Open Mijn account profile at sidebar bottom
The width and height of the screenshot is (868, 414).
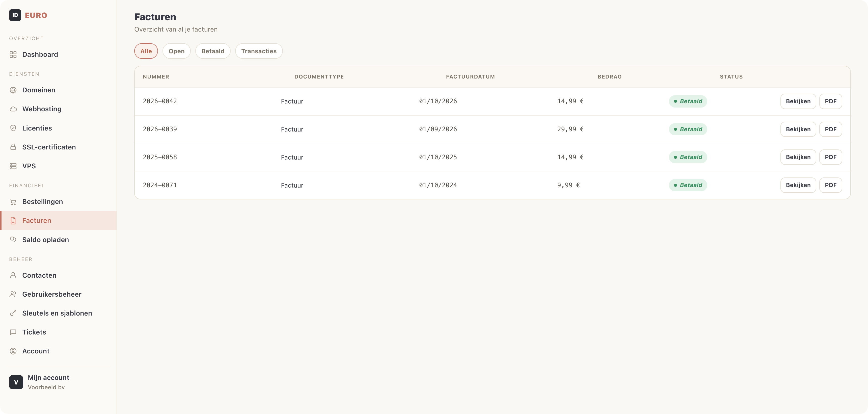[39, 382]
